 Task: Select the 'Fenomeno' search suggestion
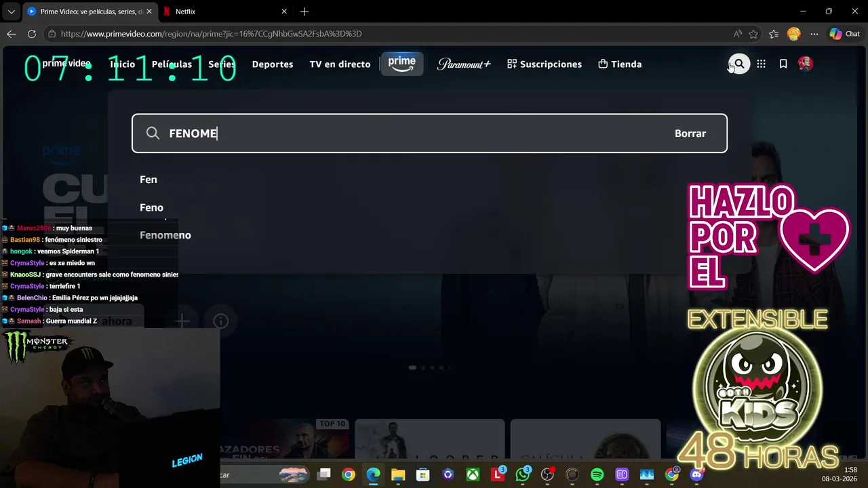[x=165, y=235]
